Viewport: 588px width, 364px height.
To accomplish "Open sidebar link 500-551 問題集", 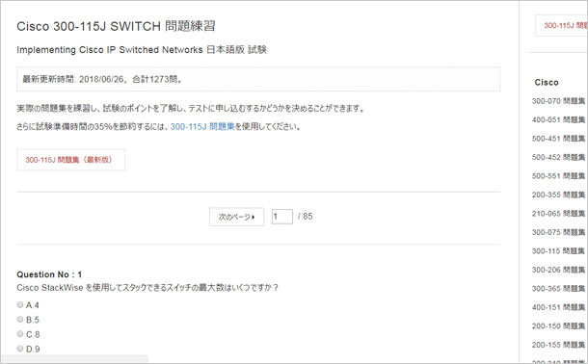I will (558, 176).
